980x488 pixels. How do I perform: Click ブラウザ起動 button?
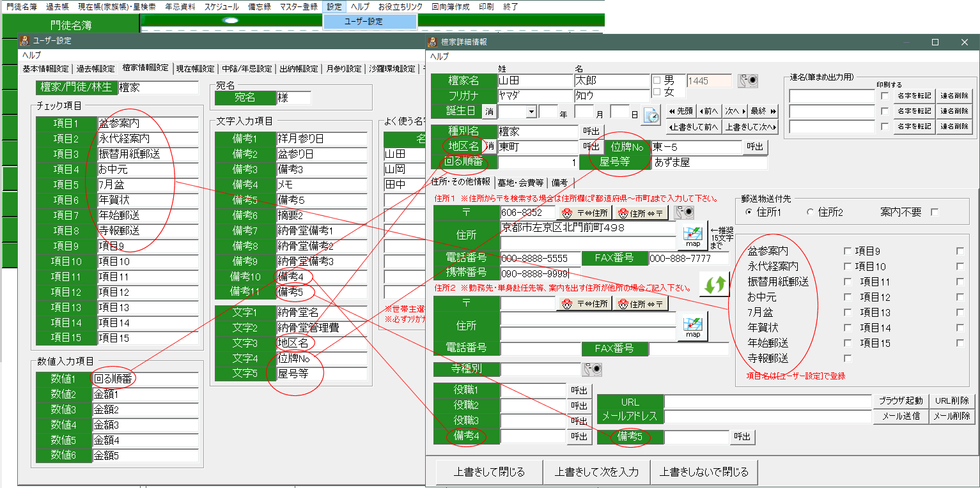[x=900, y=401]
